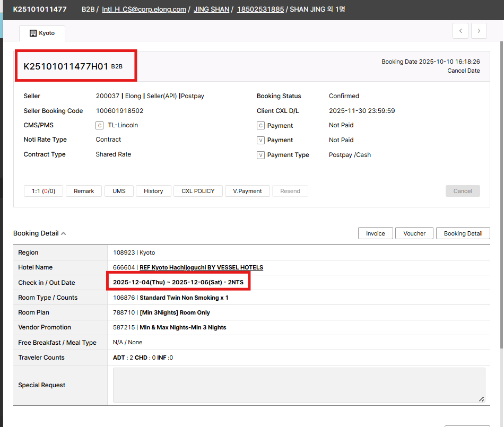Click into the Special Request text area

(299, 385)
